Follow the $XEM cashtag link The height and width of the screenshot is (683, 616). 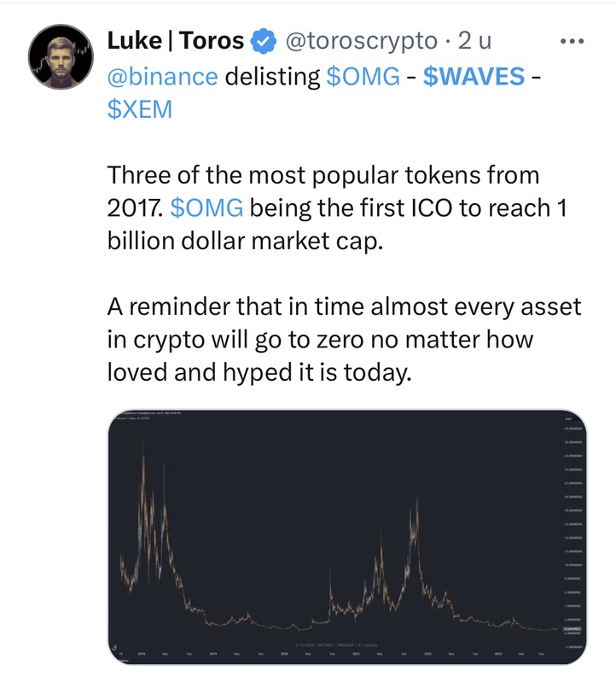(138, 110)
